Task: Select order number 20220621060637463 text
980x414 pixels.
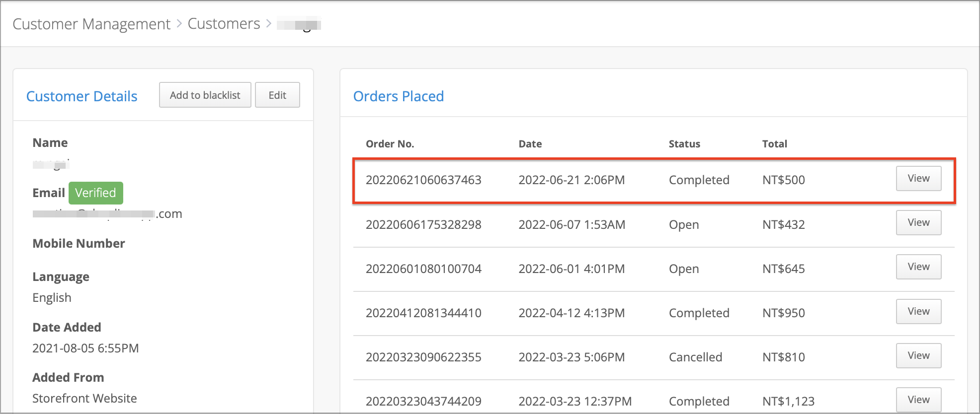Action: [x=423, y=180]
